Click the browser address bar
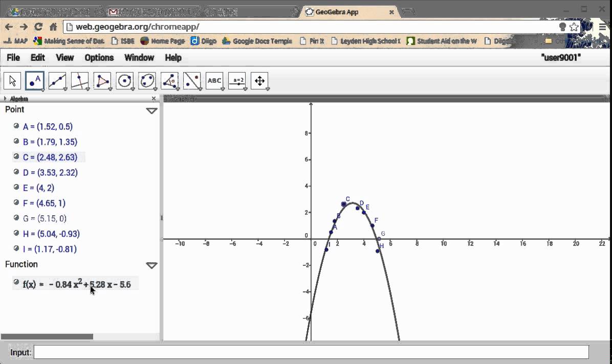This screenshot has width=612, height=364. point(312,27)
